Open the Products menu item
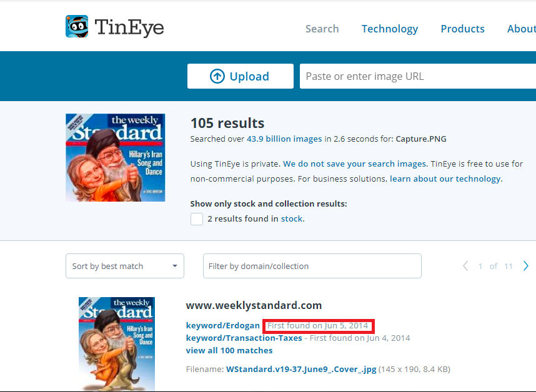This screenshot has height=392, width=536. [462, 29]
